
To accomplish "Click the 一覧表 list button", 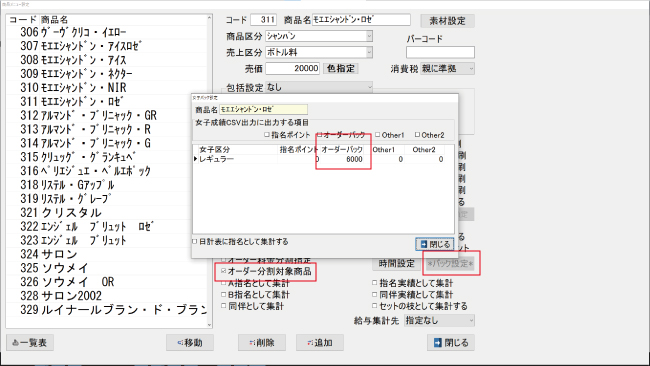I will (x=30, y=343).
